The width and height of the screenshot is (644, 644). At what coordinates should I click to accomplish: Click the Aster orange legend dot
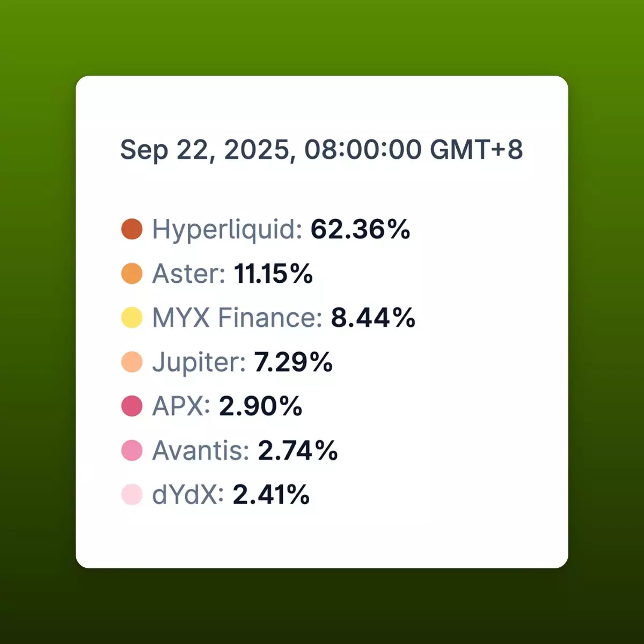coord(132,273)
